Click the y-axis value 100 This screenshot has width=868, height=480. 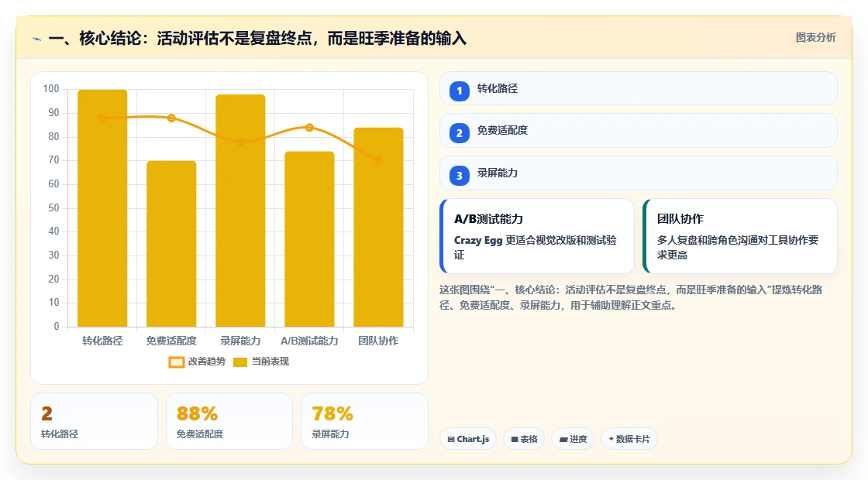click(51, 89)
